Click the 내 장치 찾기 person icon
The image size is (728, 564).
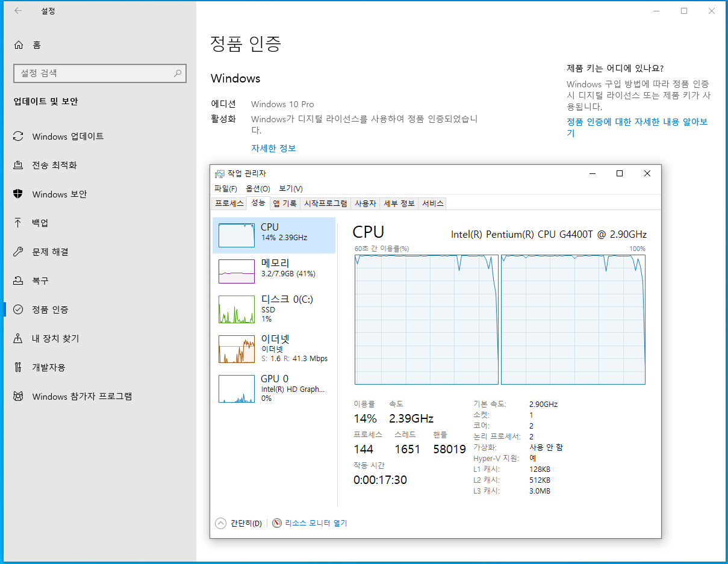pos(18,338)
